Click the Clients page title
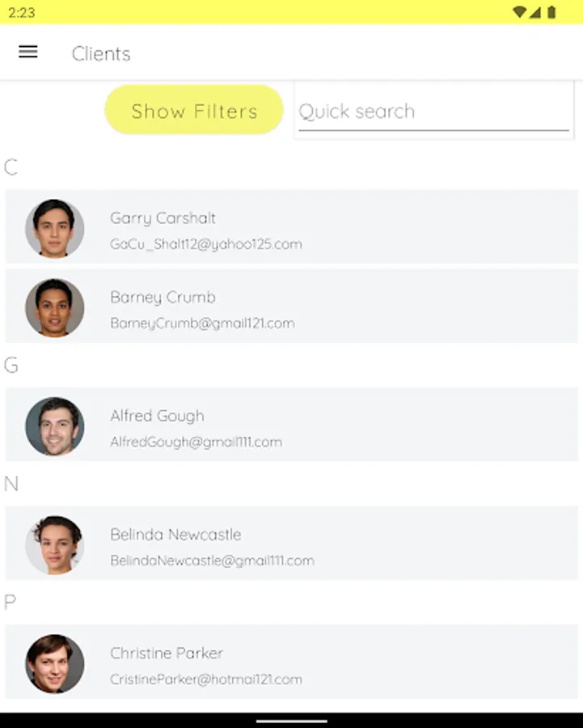This screenshot has height=728, width=583. coord(101,53)
